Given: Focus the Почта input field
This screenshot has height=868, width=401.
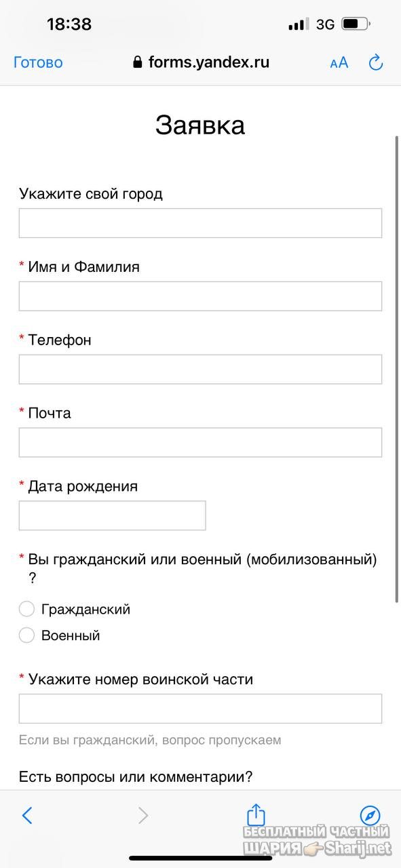Looking at the screenshot, I should 200,442.
